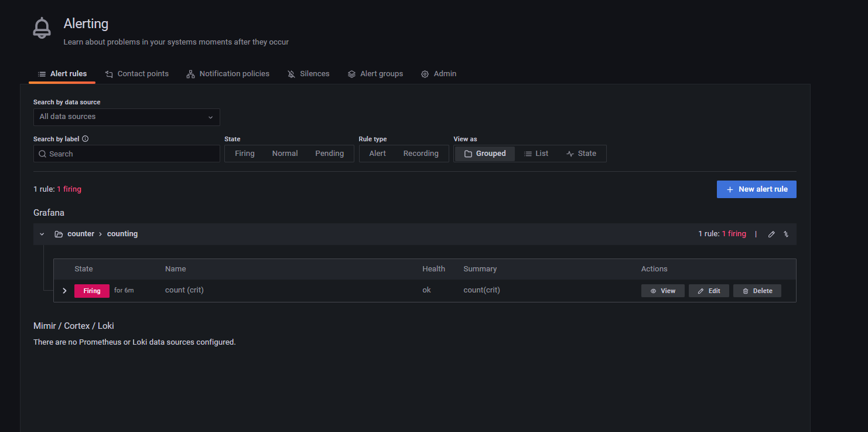Click the stacked-layers Alert groups icon

coord(351,73)
